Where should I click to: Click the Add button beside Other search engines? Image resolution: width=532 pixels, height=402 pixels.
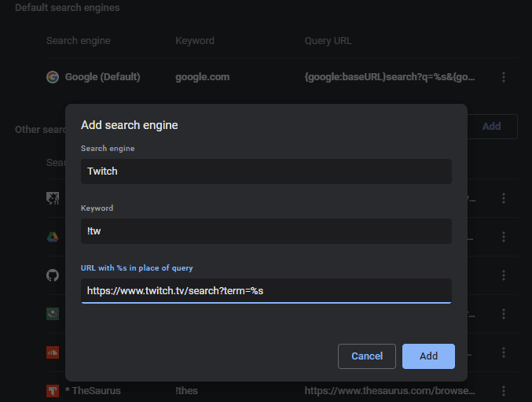[492, 127]
